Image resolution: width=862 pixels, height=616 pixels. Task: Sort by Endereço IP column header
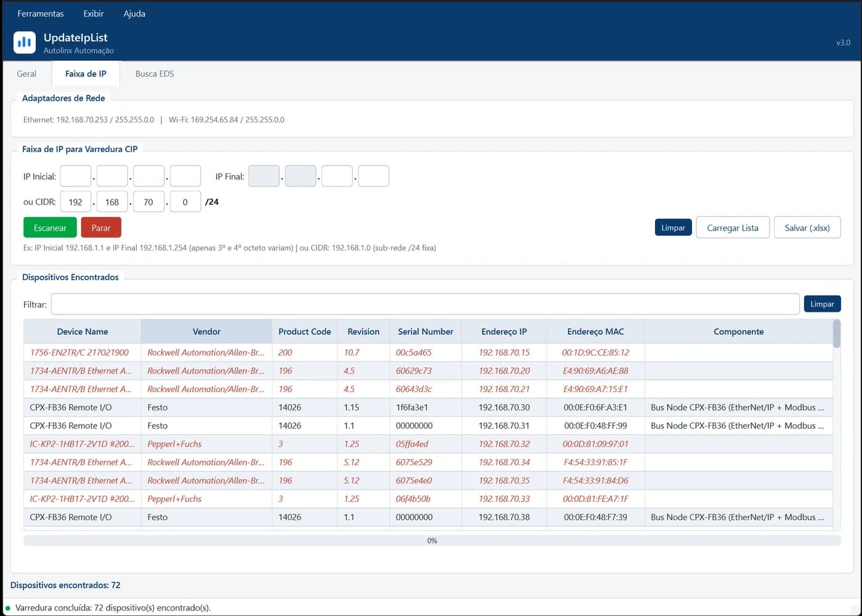[x=504, y=332]
